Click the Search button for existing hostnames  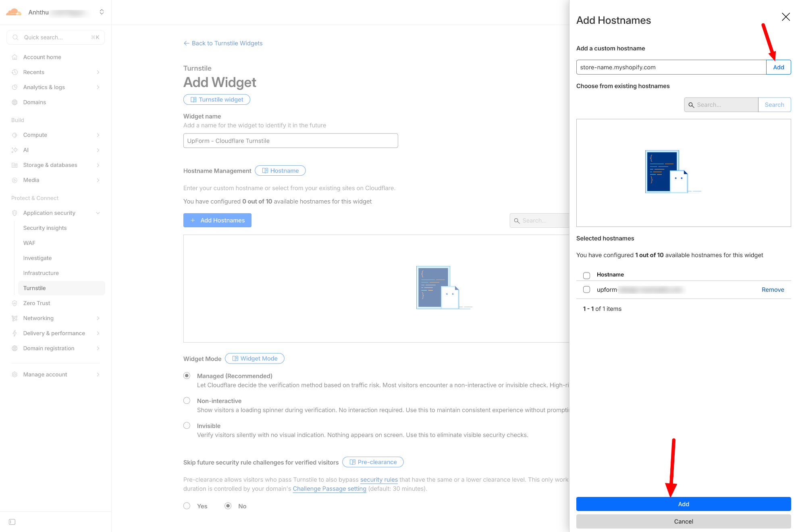[774, 105]
